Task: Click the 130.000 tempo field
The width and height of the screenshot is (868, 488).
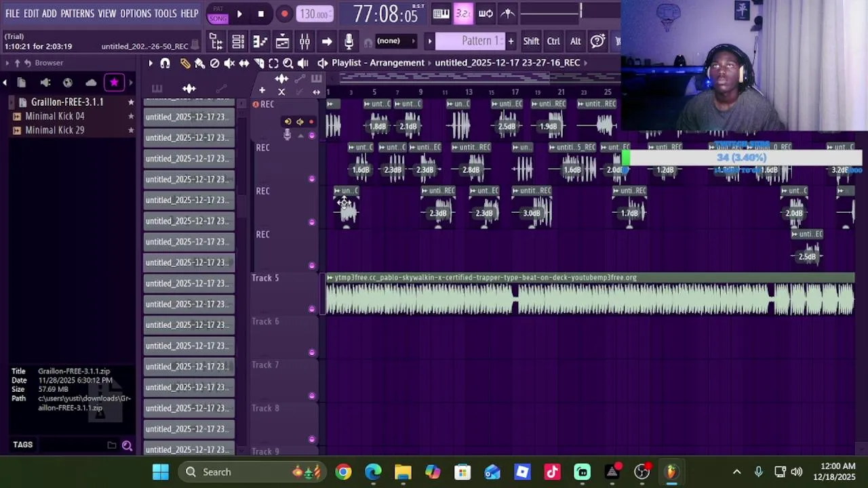Action: point(315,14)
